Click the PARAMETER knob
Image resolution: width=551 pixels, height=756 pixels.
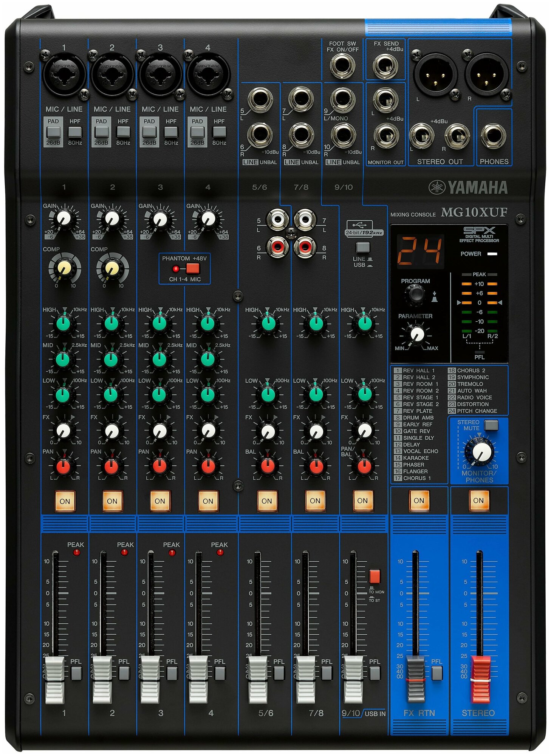tap(417, 335)
